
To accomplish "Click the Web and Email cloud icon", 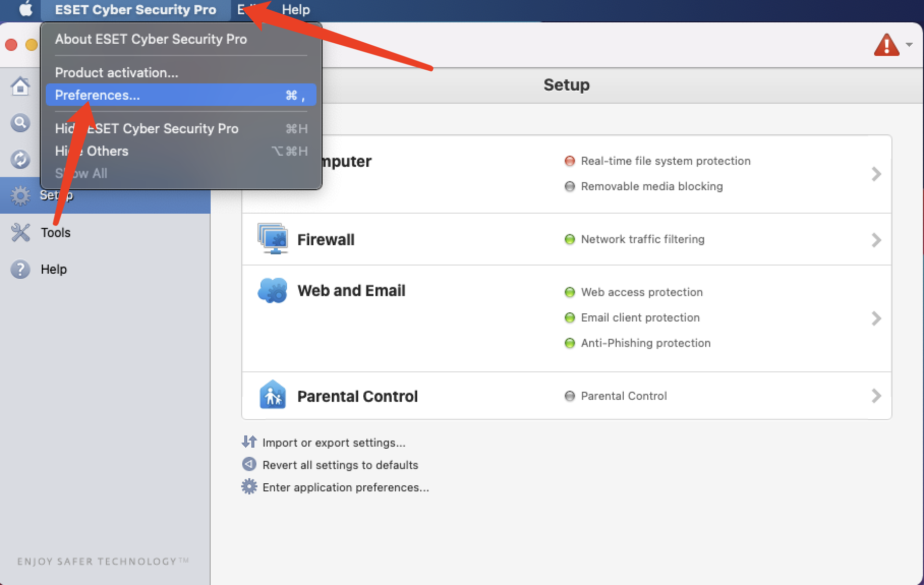I will [x=273, y=290].
